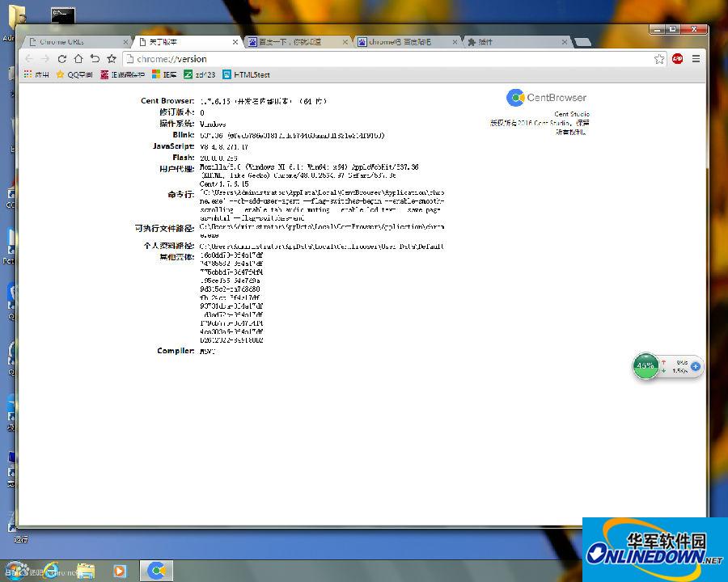The height and width of the screenshot is (582, 728).
Task: Click the green 45% memory ball widget
Action: pyautogui.click(x=645, y=366)
